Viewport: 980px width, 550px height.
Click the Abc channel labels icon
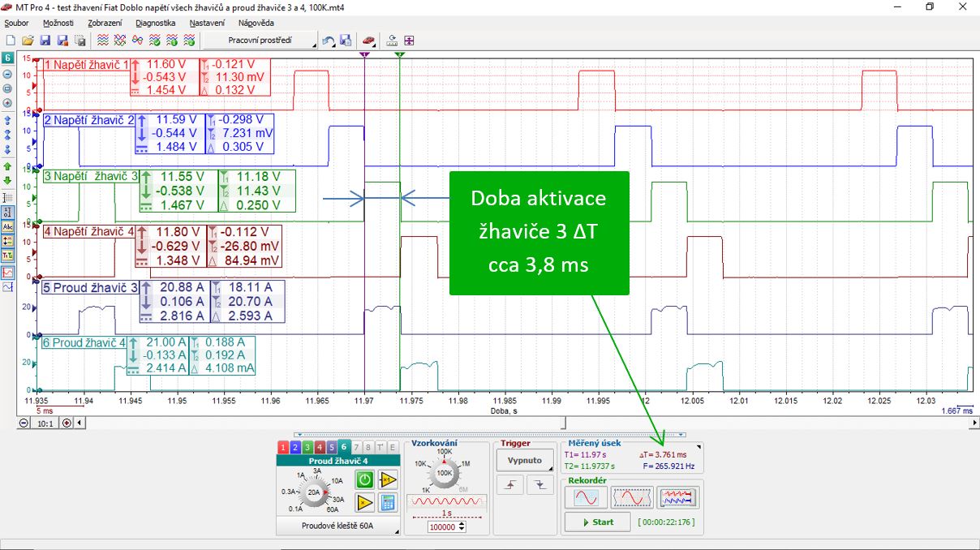pyautogui.click(x=8, y=226)
